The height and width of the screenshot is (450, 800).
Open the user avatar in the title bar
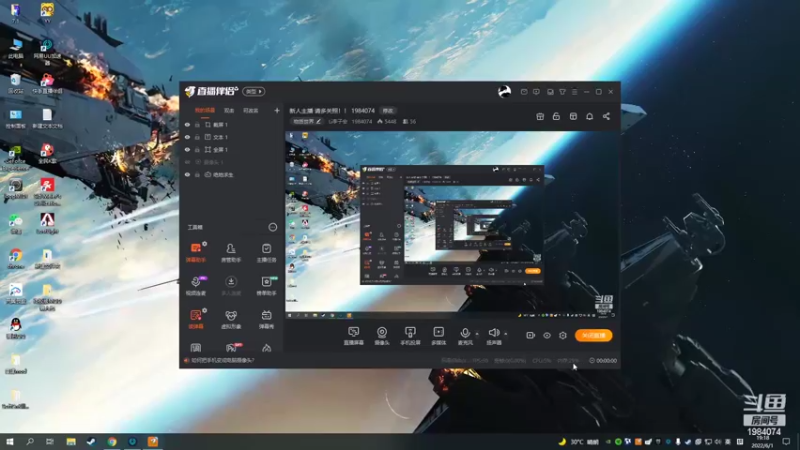pyautogui.click(x=504, y=91)
